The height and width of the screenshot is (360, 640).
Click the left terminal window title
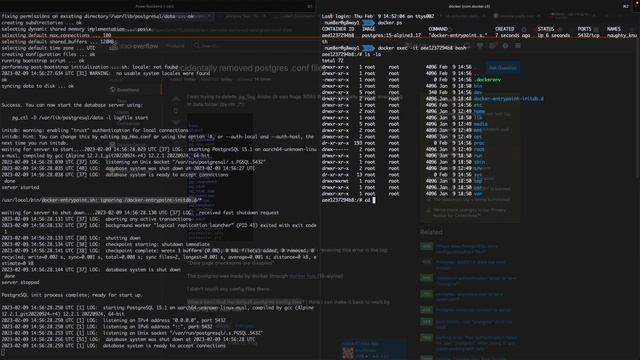point(154,6)
